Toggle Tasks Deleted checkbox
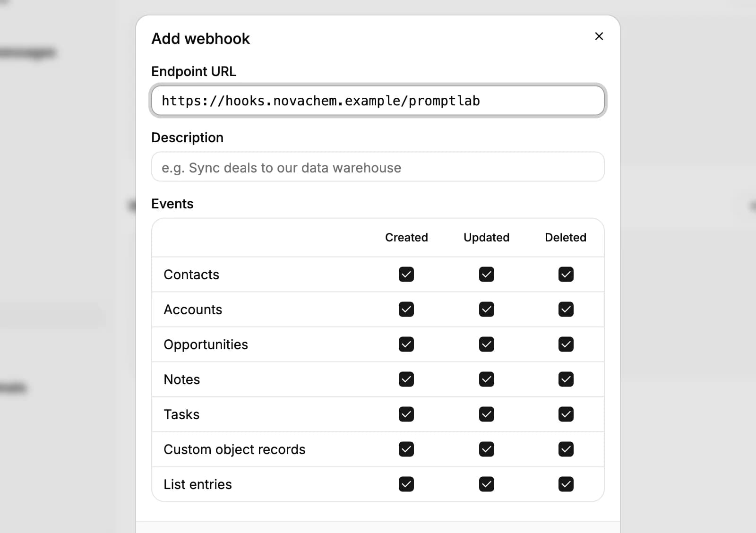The height and width of the screenshot is (533, 756). tap(566, 414)
